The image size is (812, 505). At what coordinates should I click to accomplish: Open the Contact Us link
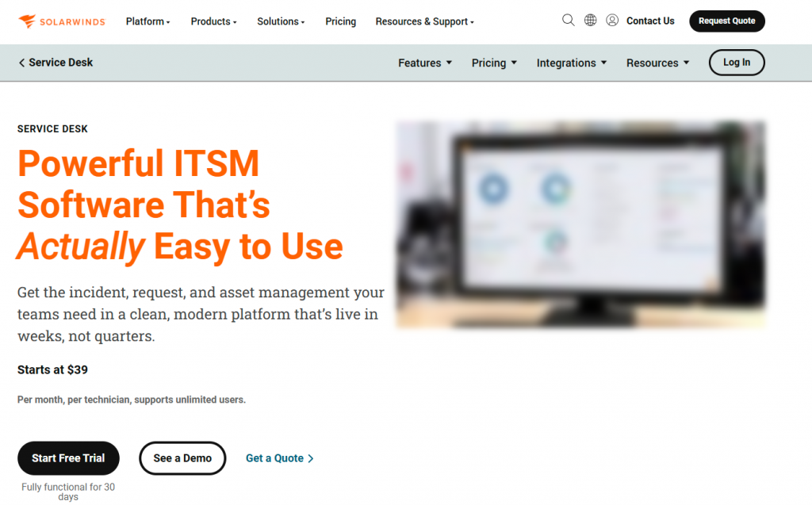pos(650,21)
